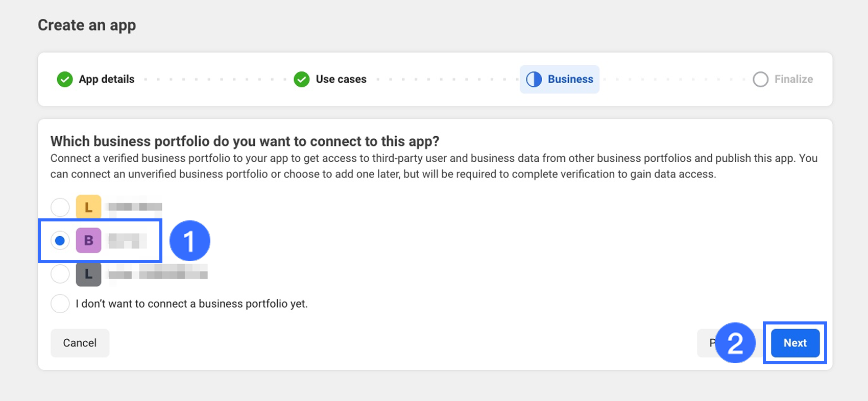Jump to the Finalize step

point(793,79)
